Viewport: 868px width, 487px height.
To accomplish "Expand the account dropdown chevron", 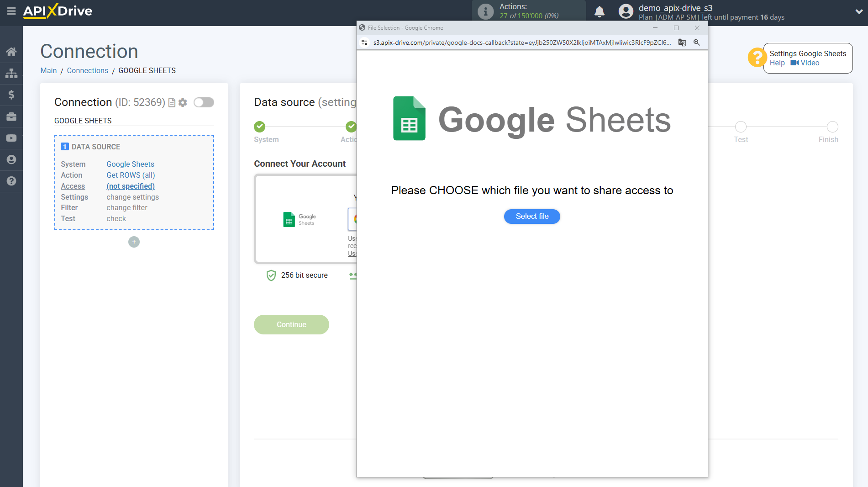I will [858, 12].
